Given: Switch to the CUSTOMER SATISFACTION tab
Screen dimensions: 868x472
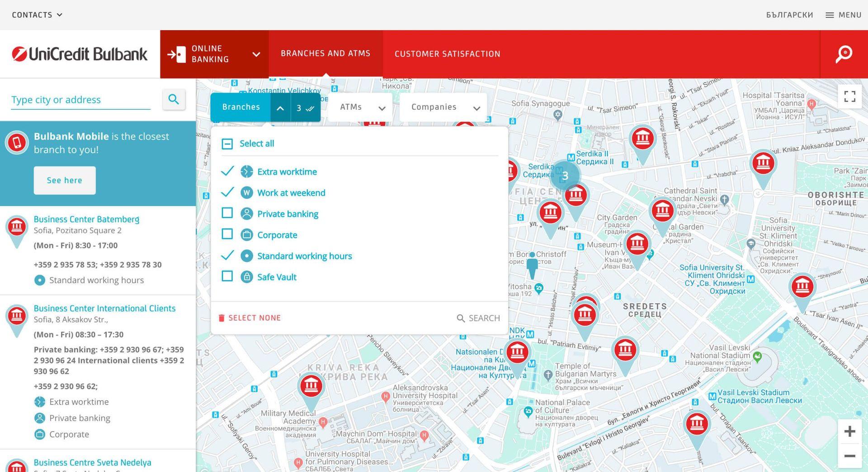Looking at the screenshot, I should [x=447, y=54].
